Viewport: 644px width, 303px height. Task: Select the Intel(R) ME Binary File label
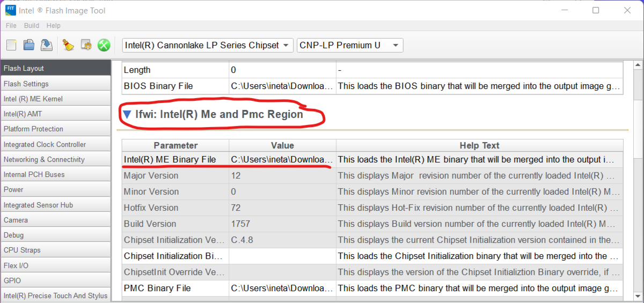(x=170, y=159)
